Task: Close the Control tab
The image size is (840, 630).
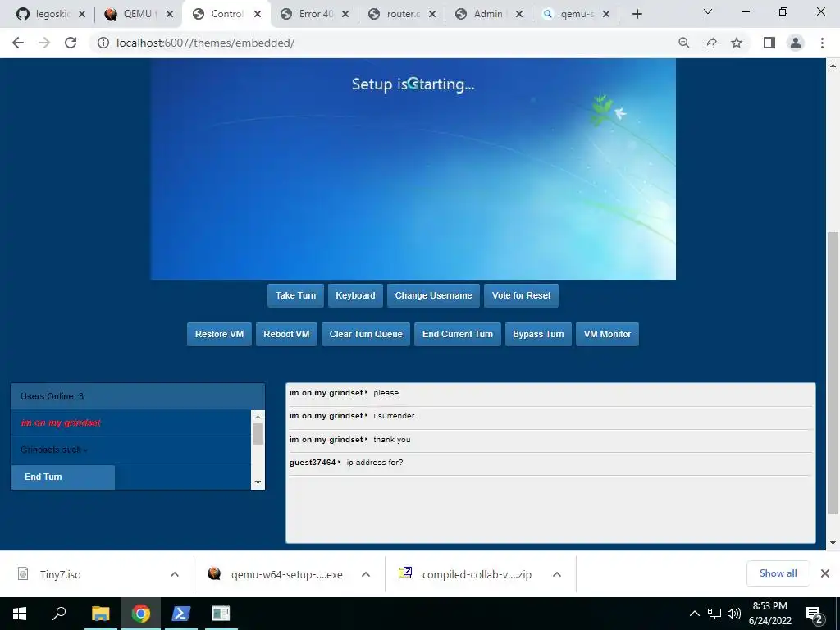Action: 258,15
